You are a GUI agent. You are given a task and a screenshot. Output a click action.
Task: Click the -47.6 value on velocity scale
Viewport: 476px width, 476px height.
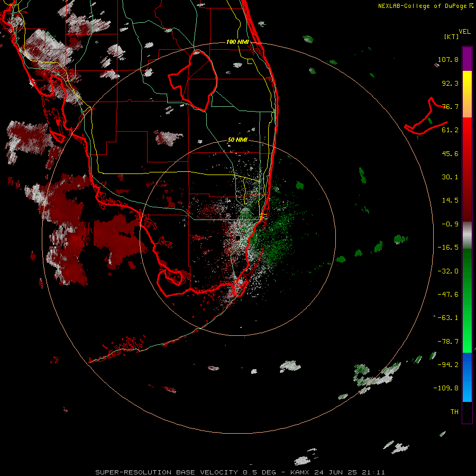pos(448,295)
